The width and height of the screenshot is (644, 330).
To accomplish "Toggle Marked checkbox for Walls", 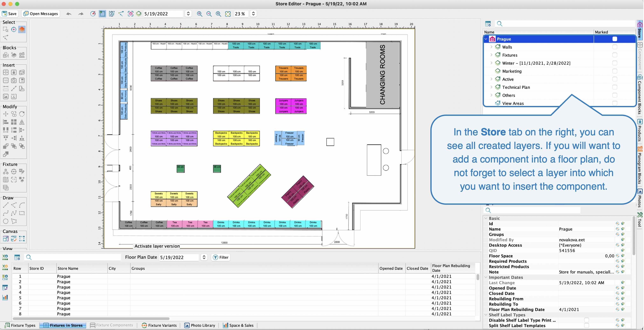I will tap(615, 47).
